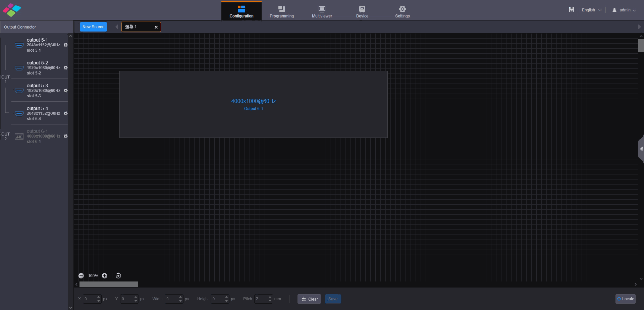Switch to the Programming tab
The height and width of the screenshot is (310, 644).
282,11
